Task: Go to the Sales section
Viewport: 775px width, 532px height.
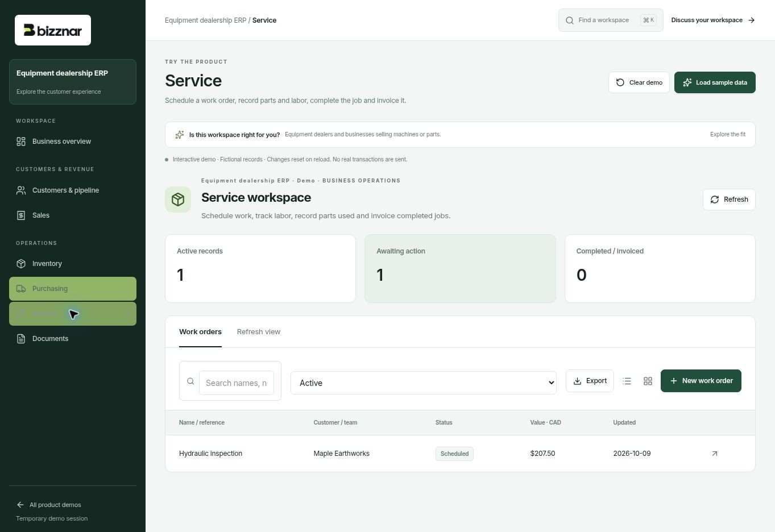Action: coord(73,215)
